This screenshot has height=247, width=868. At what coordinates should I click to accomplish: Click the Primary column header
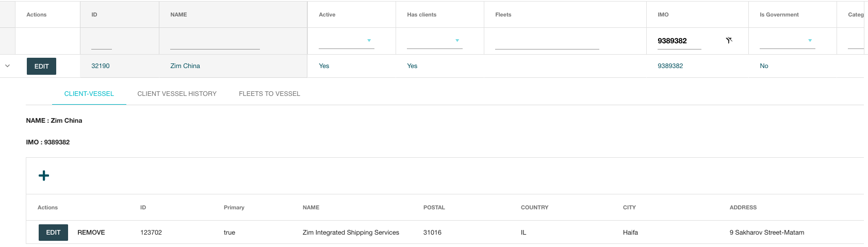click(234, 207)
